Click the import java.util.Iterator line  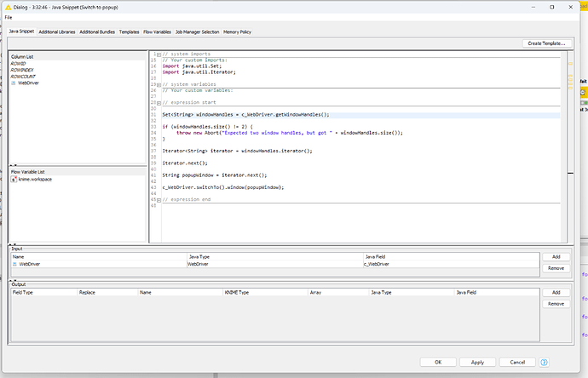pos(199,72)
